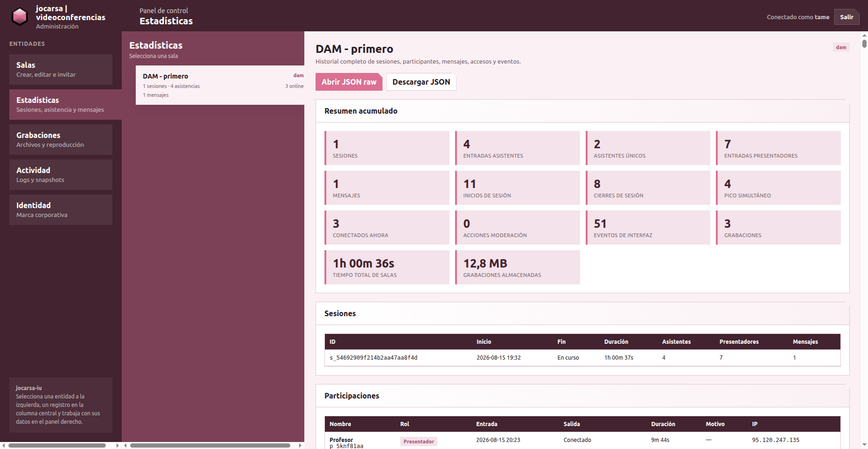Click the Rol column header
868x449 pixels.
coord(405,424)
